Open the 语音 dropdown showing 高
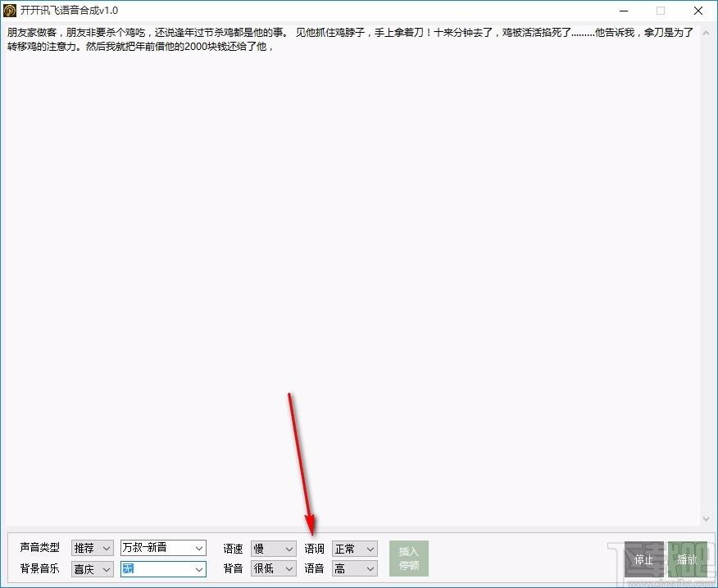The width and height of the screenshot is (718, 588). (x=354, y=569)
